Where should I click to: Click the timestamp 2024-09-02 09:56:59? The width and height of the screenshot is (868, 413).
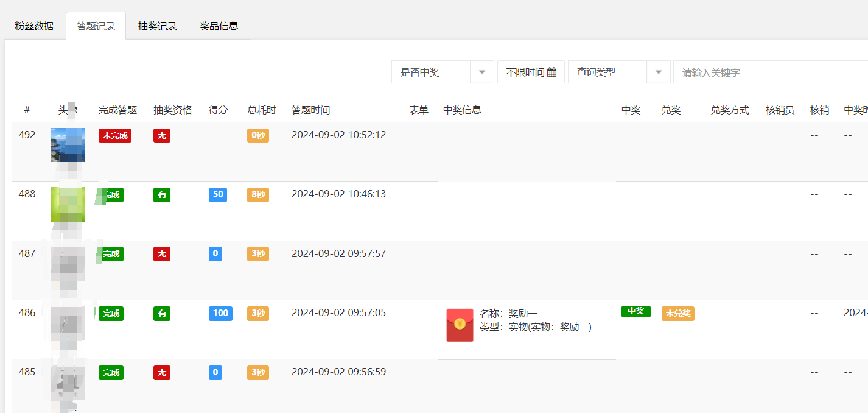click(338, 372)
